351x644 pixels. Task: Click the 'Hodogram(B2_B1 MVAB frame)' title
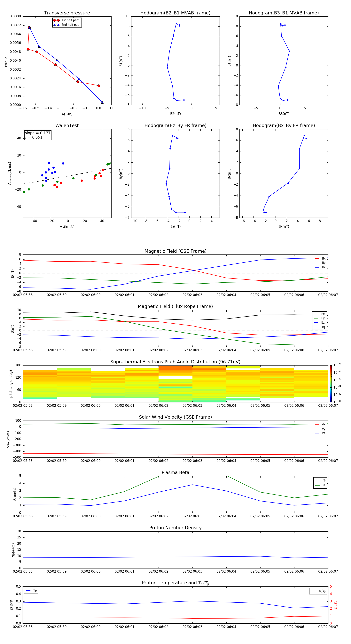click(175, 13)
